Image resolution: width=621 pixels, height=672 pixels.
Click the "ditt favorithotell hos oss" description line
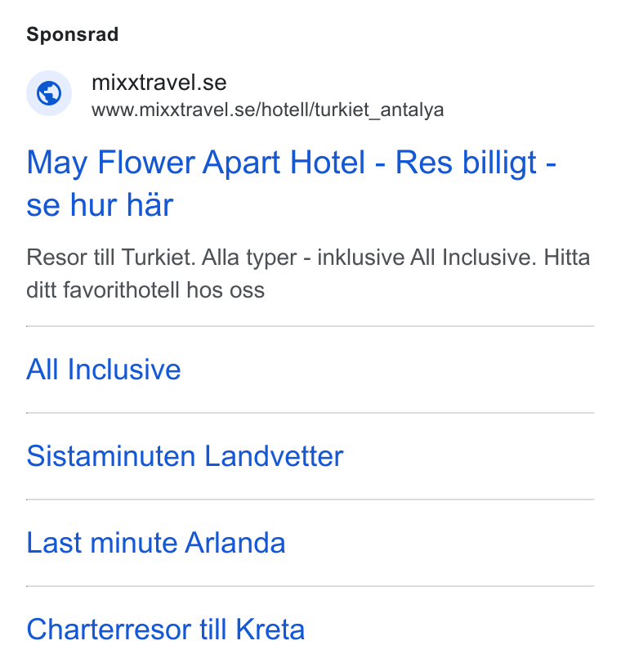[145, 290]
